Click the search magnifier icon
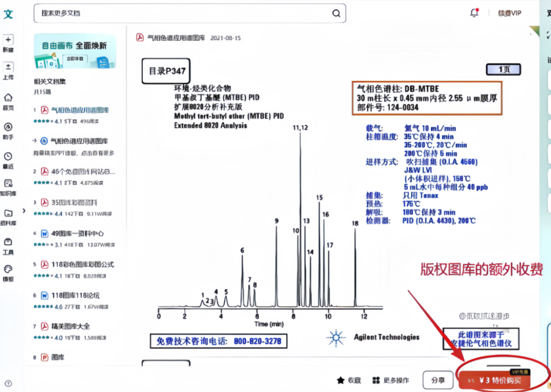The height and width of the screenshot is (392, 551). 336,14
